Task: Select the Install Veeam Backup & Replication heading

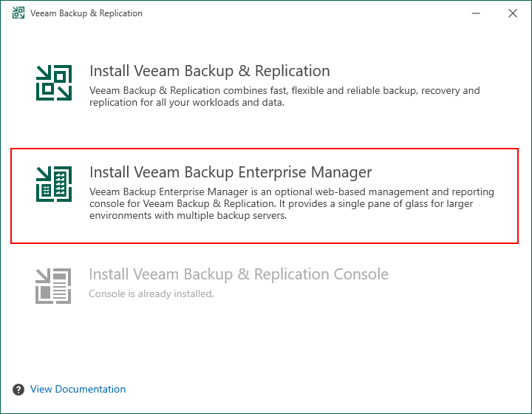Action: pos(210,71)
